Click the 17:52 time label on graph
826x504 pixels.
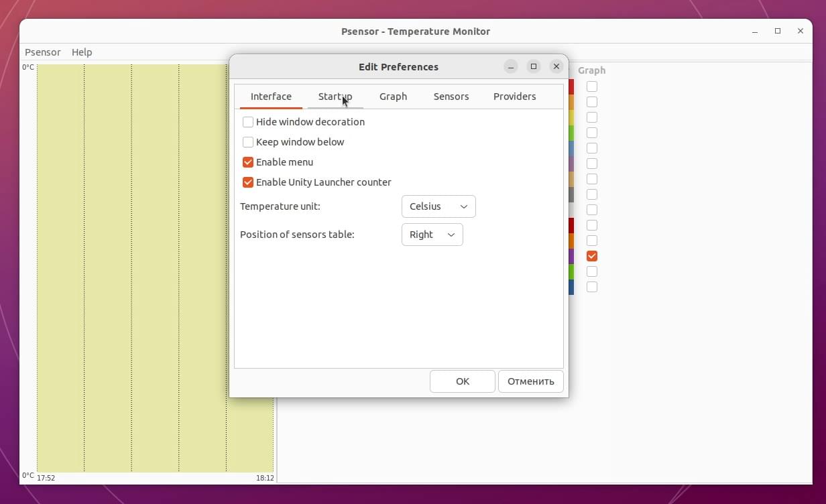(46, 478)
